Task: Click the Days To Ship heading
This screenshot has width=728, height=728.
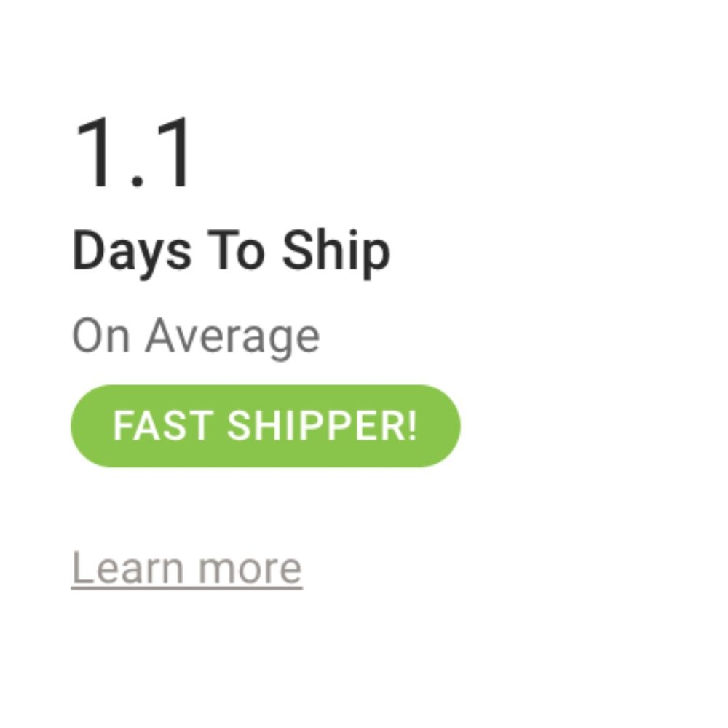Action: [231, 251]
